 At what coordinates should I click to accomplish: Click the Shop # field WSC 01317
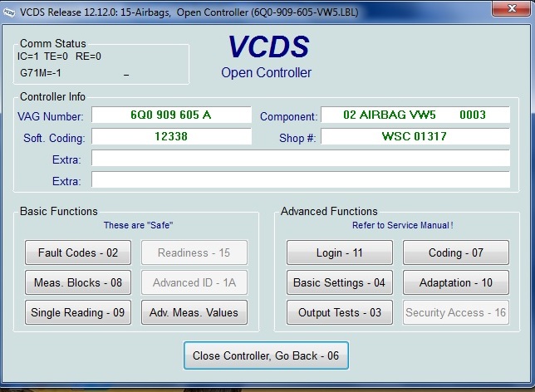coord(415,136)
